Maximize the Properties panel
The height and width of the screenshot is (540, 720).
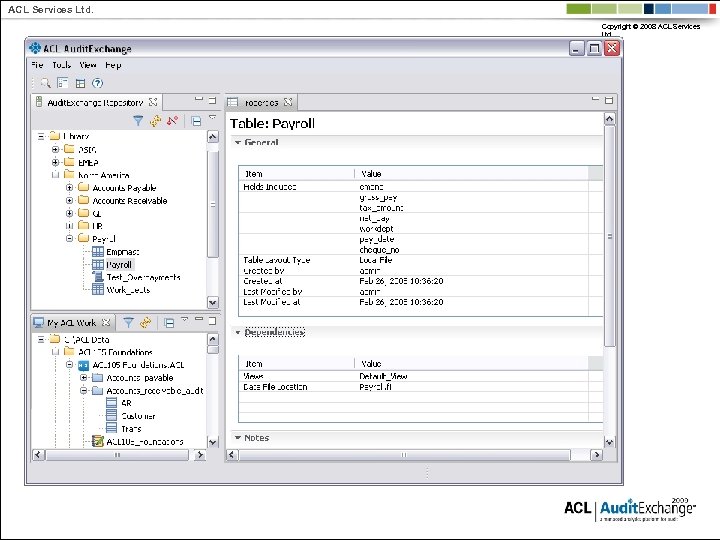click(x=609, y=100)
